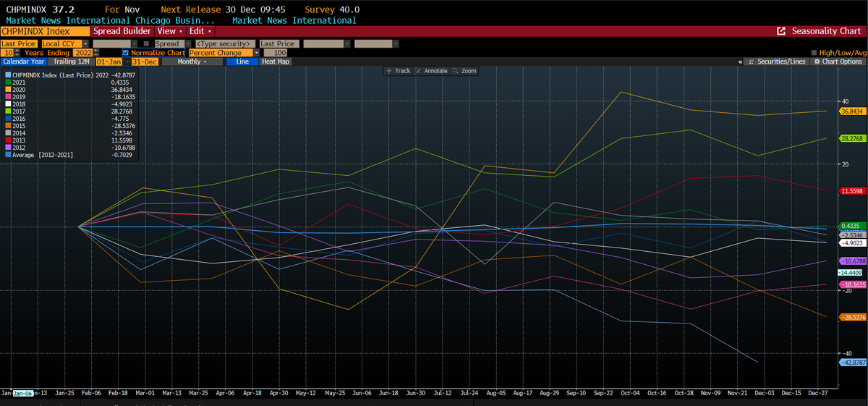Click the 2013 red legend swatch
The image size is (868, 406).
8,140
